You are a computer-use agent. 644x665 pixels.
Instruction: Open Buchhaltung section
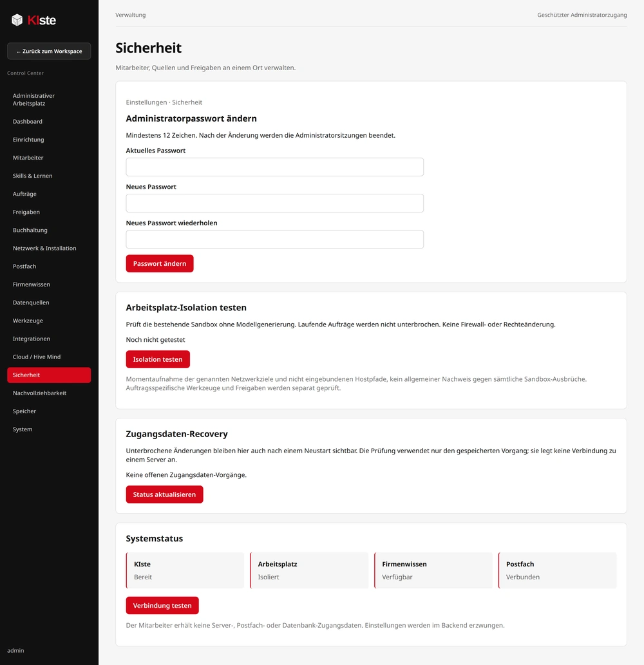[49, 230]
